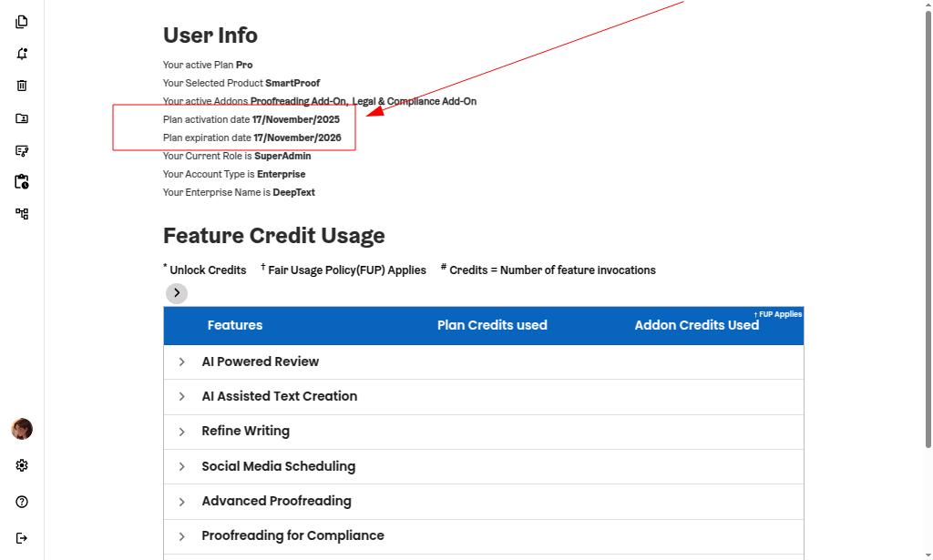Open the settings gear icon

[x=22, y=465]
